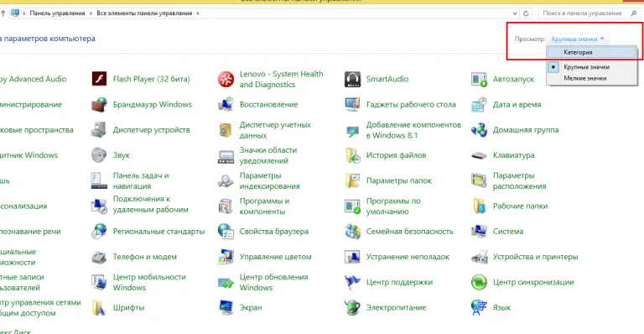
Task: Open the Управление цветом icon
Action: click(x=226, y=257)
